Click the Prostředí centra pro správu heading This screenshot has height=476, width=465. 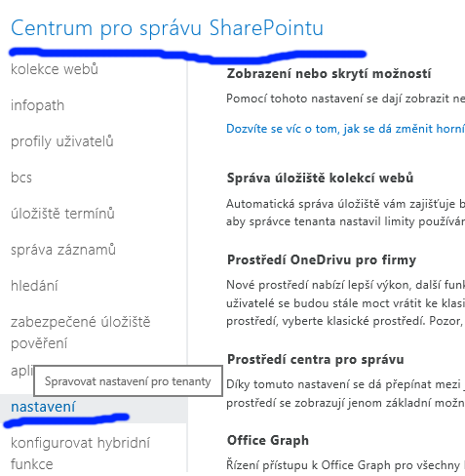[x=316, y=360]
